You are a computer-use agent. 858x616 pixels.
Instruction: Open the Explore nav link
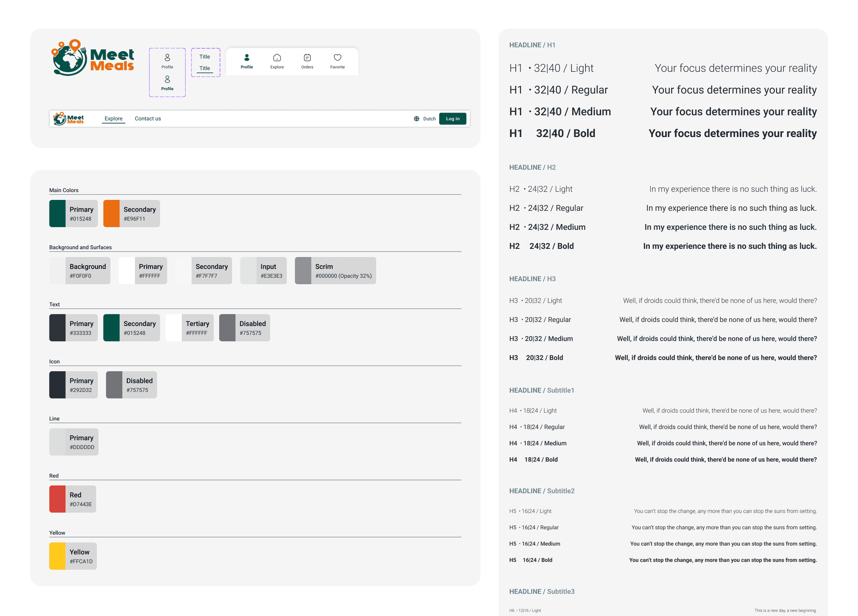pyautogui.click(x=114, y=119)
